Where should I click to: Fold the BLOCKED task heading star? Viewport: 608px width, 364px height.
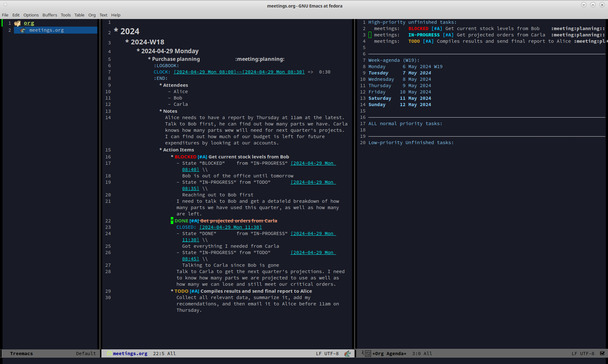(172, 156)
